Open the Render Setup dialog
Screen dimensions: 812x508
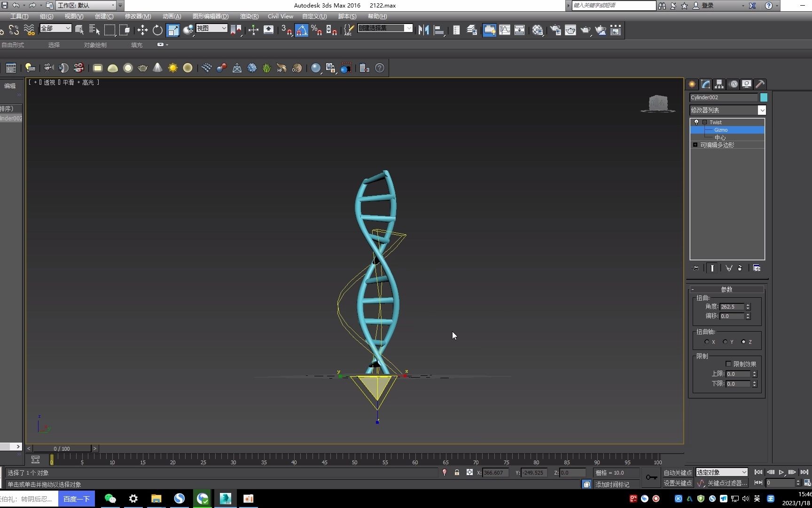[x=555, y=30]
